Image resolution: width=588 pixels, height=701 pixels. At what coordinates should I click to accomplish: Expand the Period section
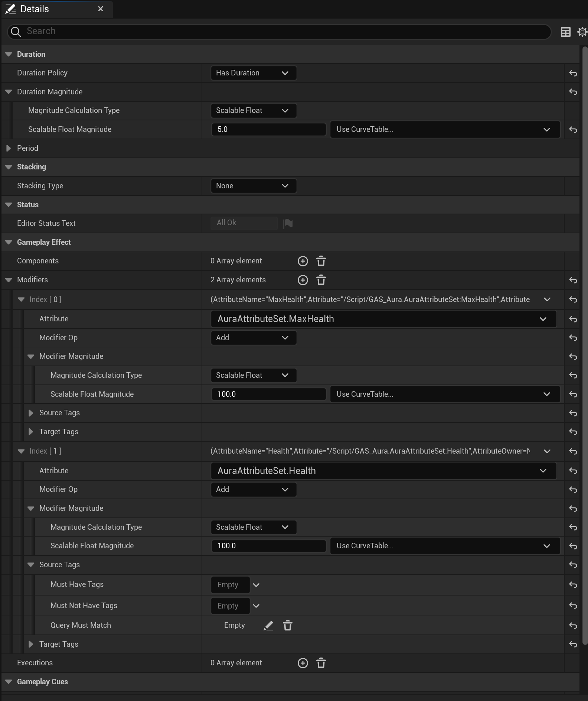point(9,148)
